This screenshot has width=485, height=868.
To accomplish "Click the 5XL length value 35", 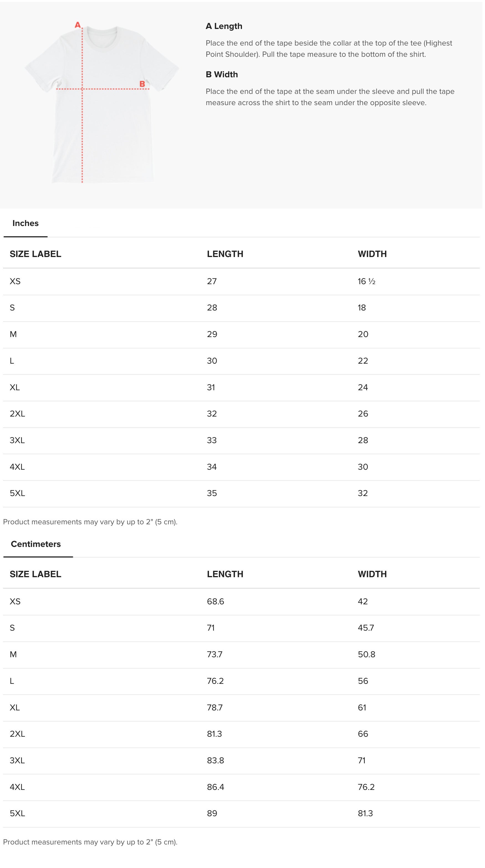I will tap(212, 493).
